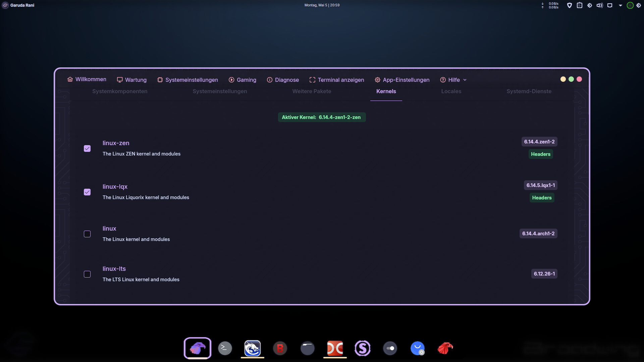This screenshot has width=644, height=362.
Task: Open the purple S gear dock icon
Action: [363, 348]
